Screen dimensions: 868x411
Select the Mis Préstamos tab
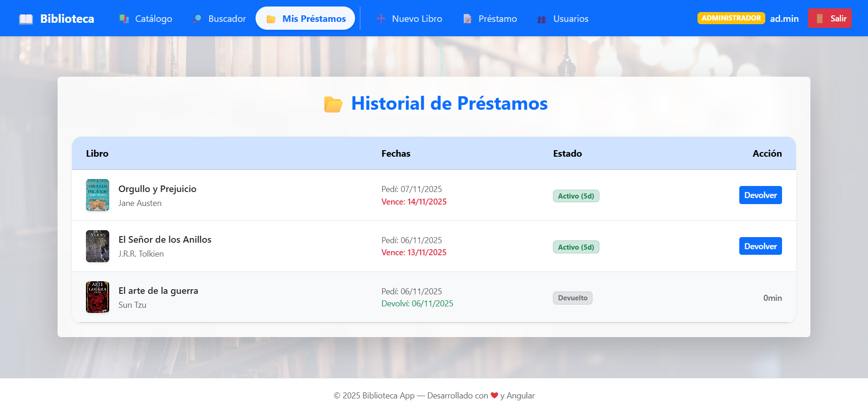(x=305, y=19)
